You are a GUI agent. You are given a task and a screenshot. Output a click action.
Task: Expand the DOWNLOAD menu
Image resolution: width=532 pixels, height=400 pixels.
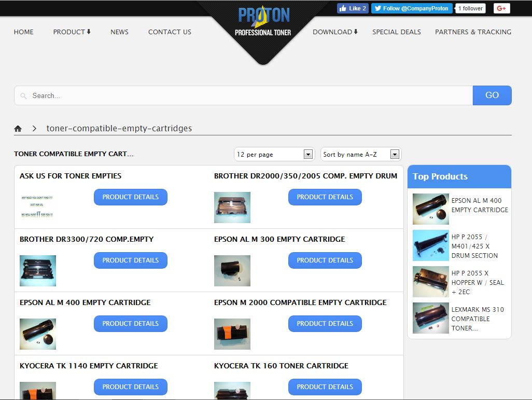click(x=335, y=32)
